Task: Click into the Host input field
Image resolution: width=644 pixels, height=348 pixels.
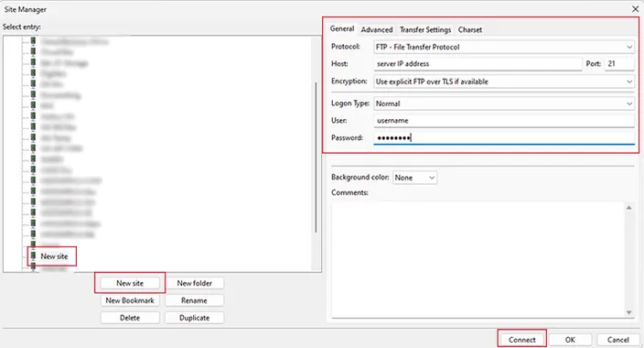Action: 478,64
